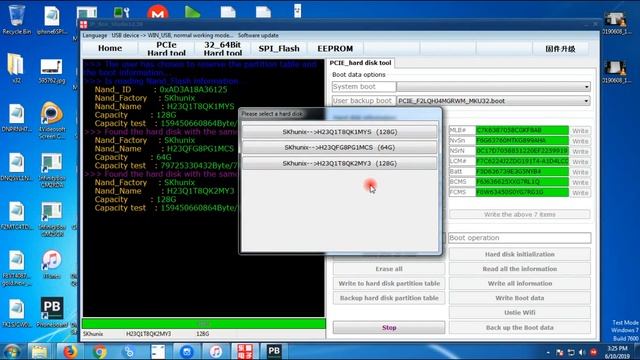Open the Recycle Bin desktop icon

tap(16, 19)
